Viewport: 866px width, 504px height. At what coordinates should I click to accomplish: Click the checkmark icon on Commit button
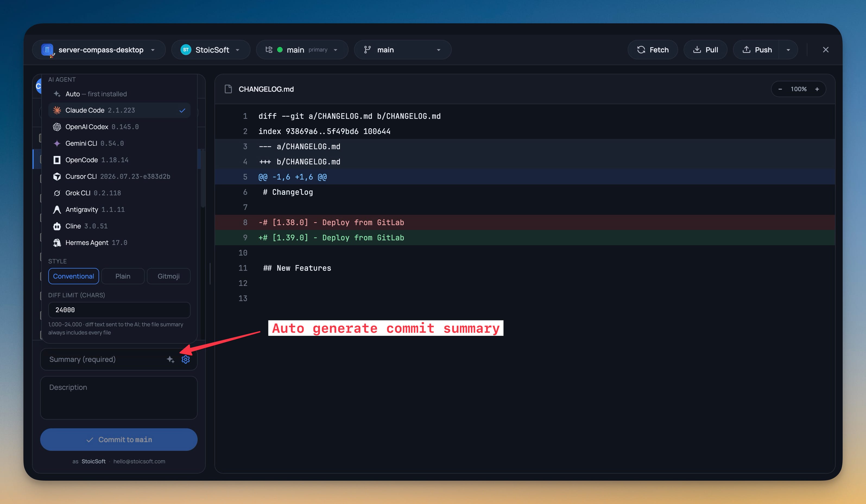(90, 440)
